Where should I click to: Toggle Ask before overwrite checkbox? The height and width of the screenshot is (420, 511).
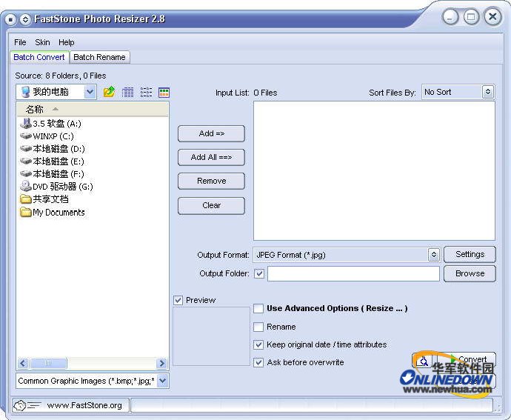tap(258, 362)
